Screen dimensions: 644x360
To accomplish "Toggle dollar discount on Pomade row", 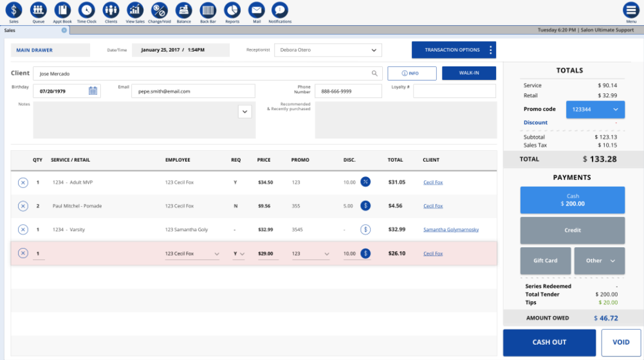I will (365, 205).
